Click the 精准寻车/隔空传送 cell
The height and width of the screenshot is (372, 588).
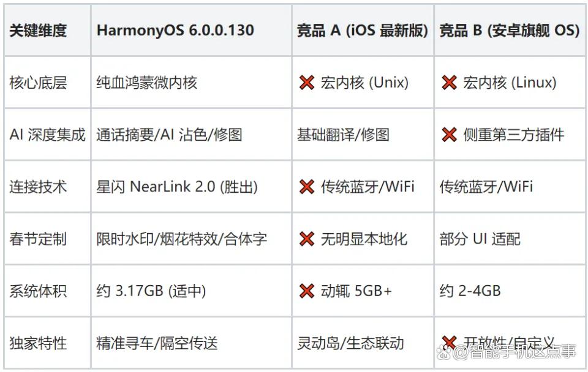[x=157, y=343]
